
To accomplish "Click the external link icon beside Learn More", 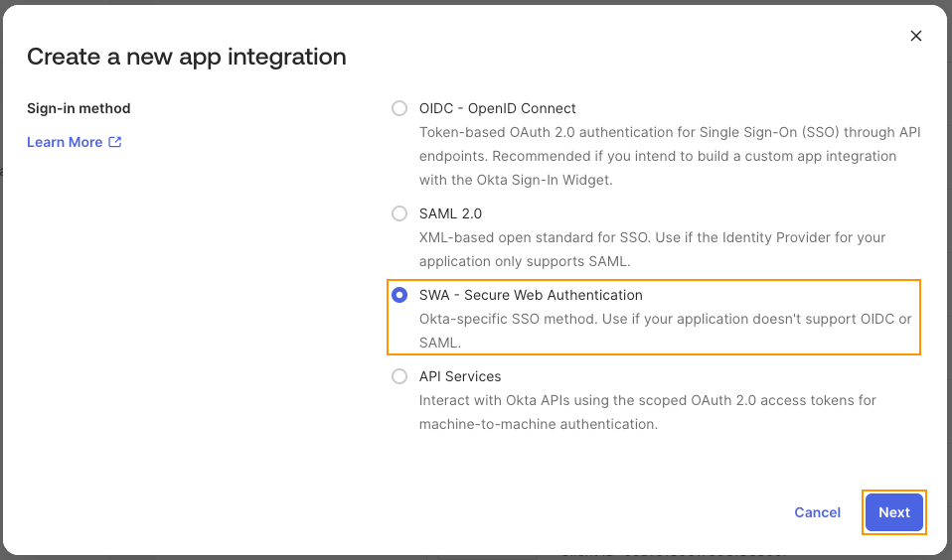I will [x=114, y=142].
